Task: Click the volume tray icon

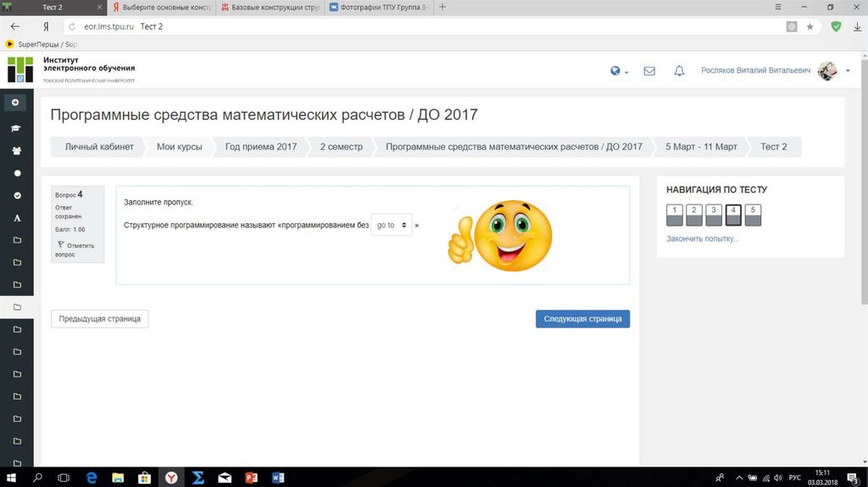Action: [778, 478]
